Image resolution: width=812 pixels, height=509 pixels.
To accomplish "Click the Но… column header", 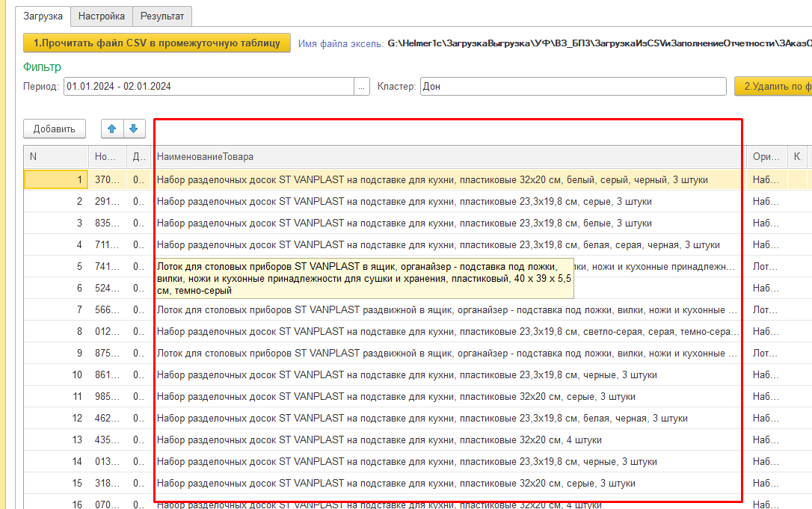I will [108, 157].
